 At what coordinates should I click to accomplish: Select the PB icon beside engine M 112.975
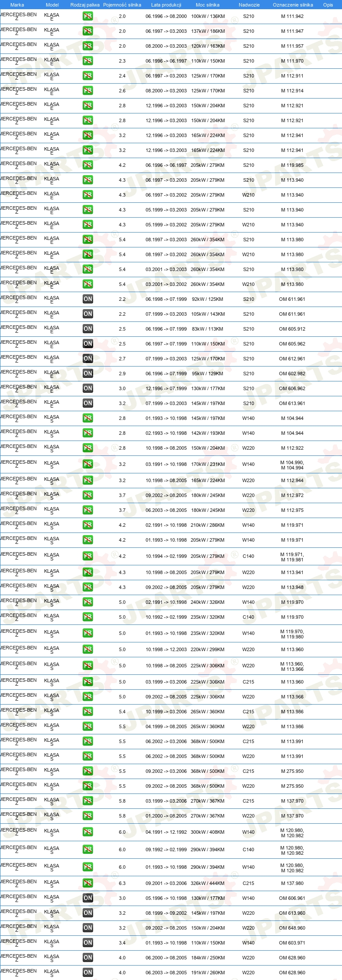(88, 510)
